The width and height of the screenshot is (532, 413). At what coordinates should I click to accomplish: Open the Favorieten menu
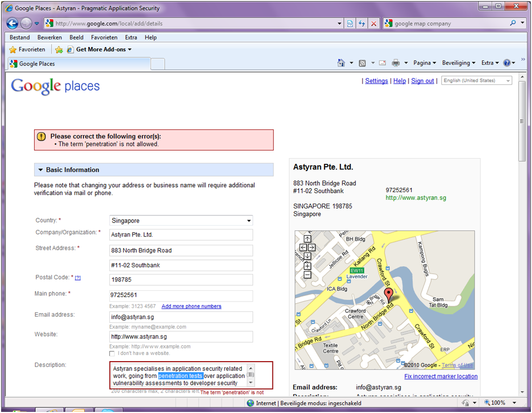(x=104, y=37)
